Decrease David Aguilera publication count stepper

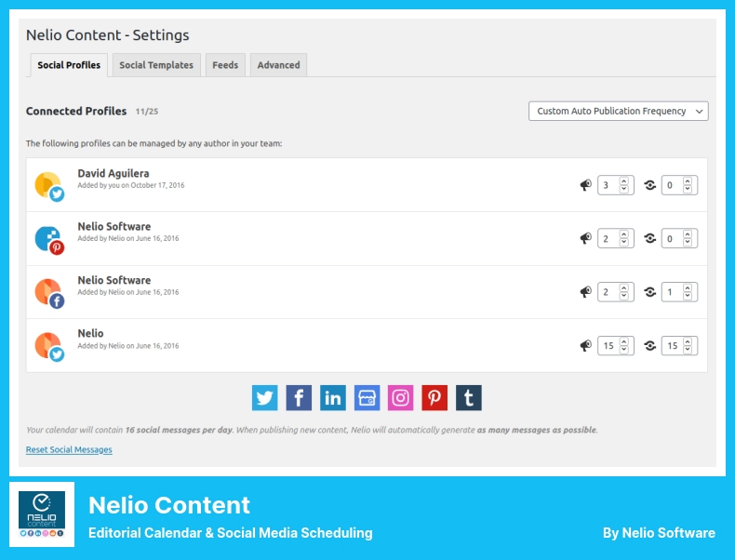click(624, 189)
